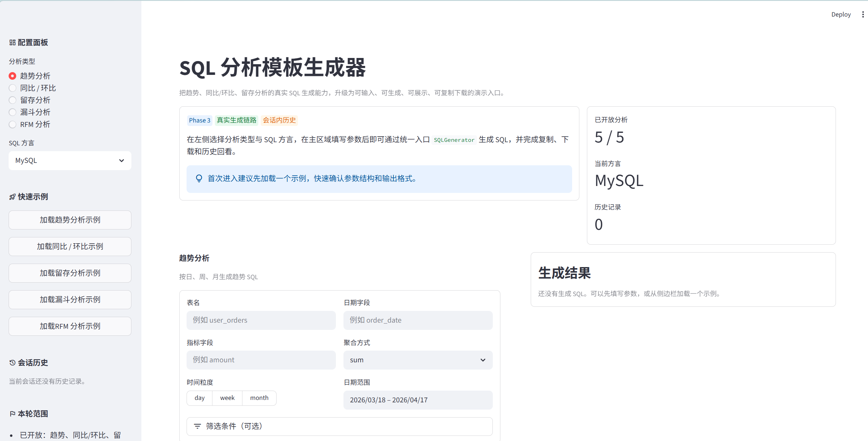Viewport: 868px width, 441px height.
Task: Open the sum aggregation dropdown
Action: pos(418,360)
